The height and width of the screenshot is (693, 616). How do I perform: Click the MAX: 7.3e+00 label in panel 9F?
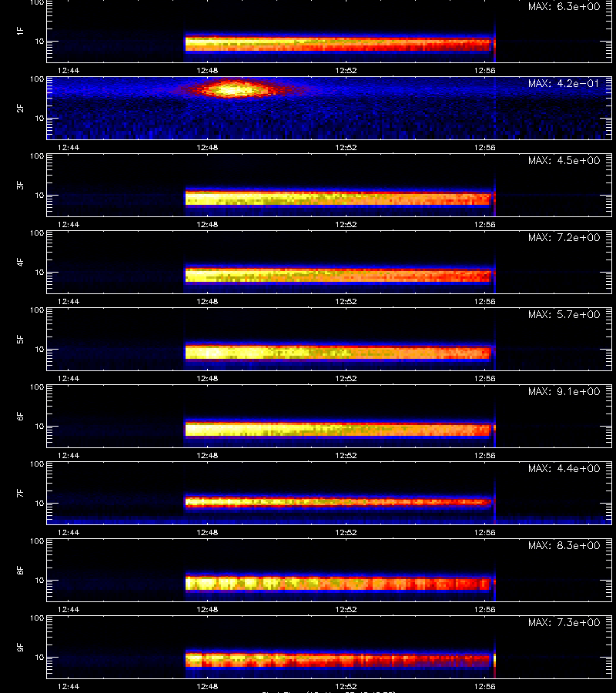coord(564,622)
